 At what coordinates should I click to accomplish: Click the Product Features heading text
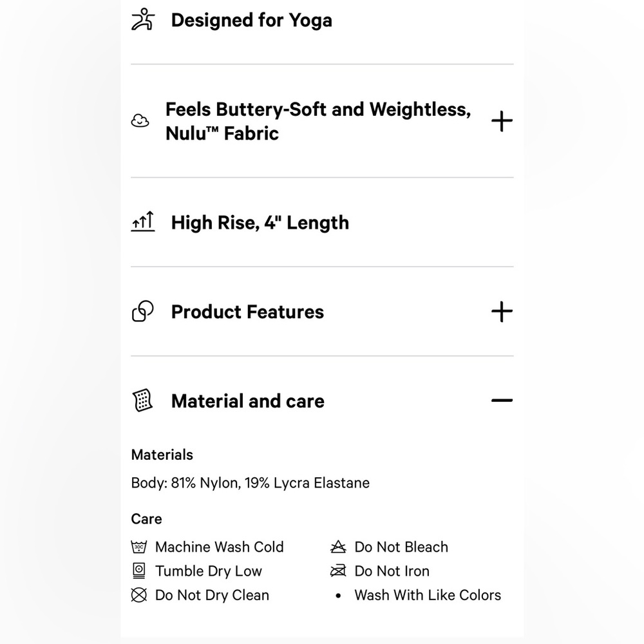(x=247, y=312)
